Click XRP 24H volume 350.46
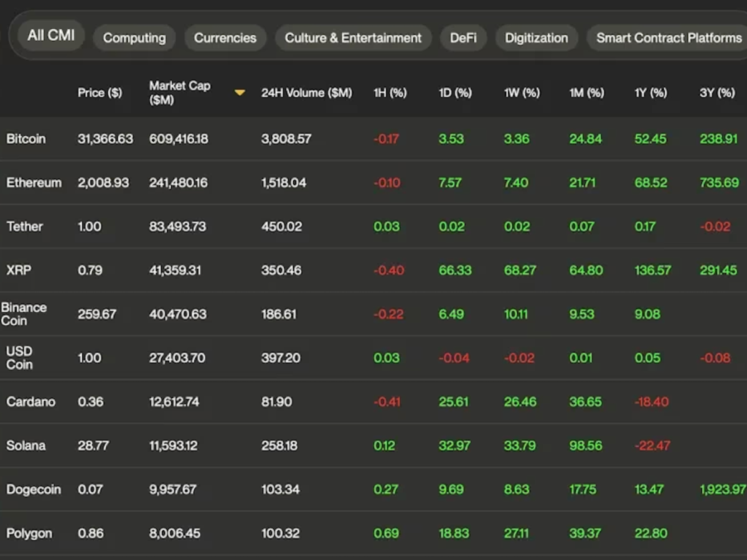The image size is (747, 560). click(281, 270)
